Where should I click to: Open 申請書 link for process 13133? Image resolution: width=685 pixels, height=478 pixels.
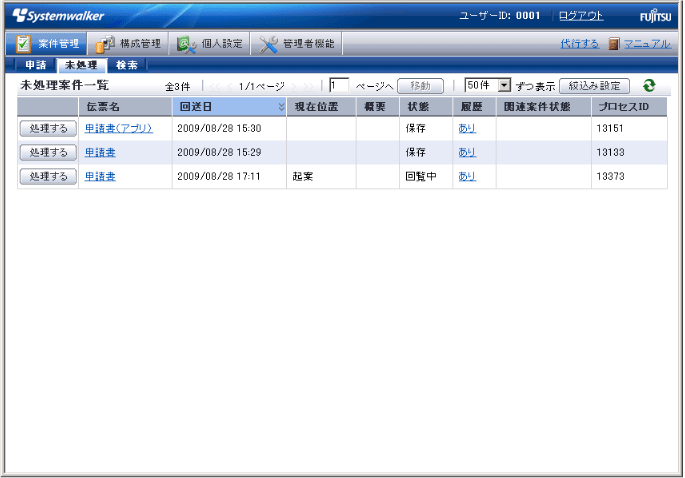click(x=100, y=152)
